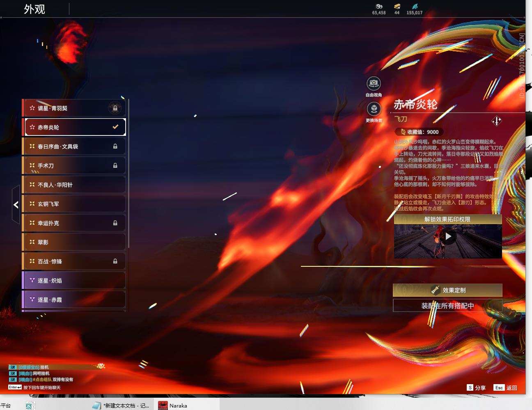
Task: Play the skin effect preview video
Action: (448, 237)
